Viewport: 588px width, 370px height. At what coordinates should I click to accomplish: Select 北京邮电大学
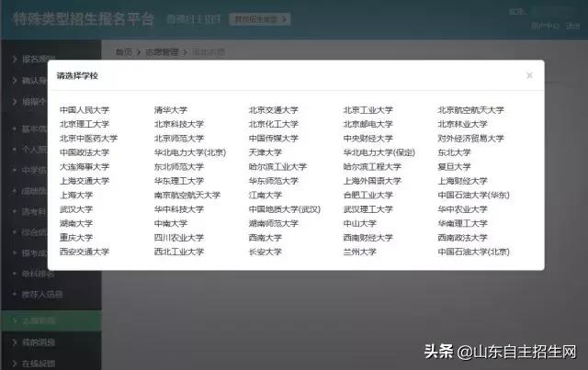(x=367, y=124)
